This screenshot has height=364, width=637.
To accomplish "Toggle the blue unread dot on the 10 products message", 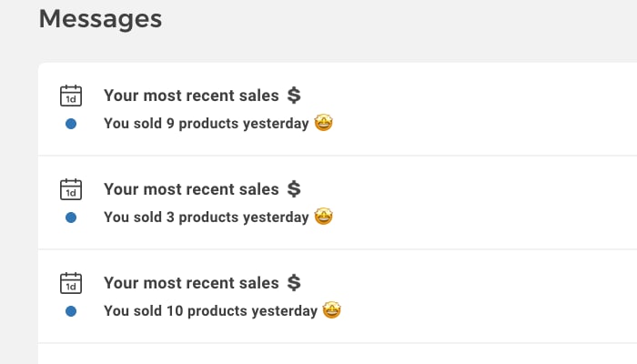I will [71, 311].
